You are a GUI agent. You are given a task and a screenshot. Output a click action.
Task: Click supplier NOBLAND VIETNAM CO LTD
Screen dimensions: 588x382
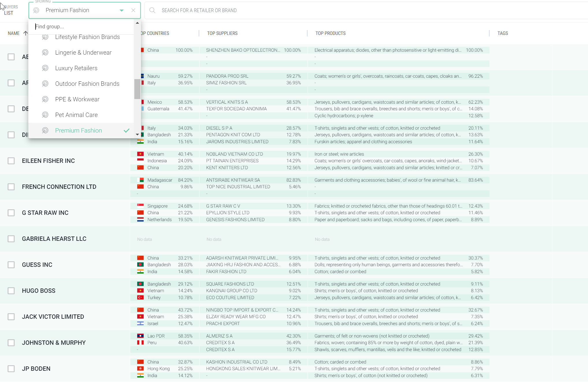point(234,154)
